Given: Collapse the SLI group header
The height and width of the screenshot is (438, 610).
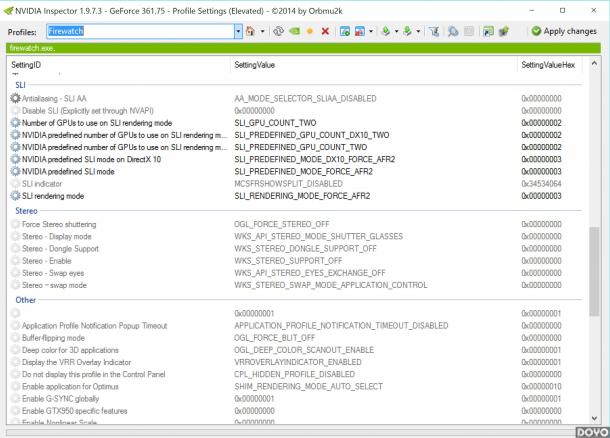Looking at the screenshot, I should click(x=20, y=85).
